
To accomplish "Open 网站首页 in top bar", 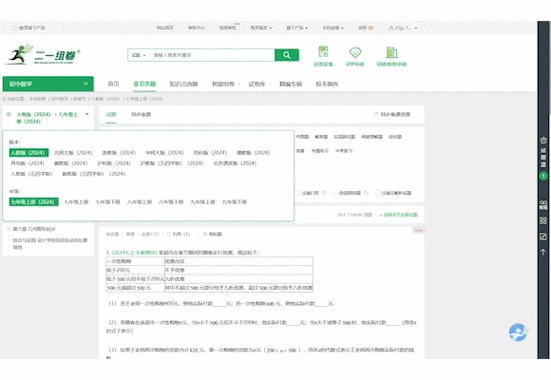I will click(x=165, y=28).
